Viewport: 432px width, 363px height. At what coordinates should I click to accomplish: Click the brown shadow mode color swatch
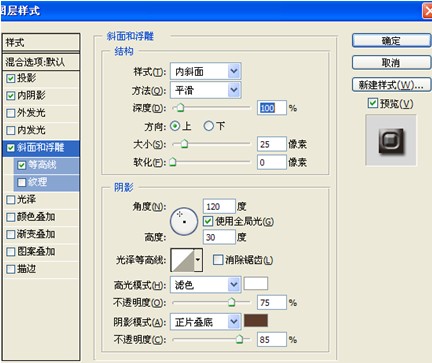pos(256,320)
